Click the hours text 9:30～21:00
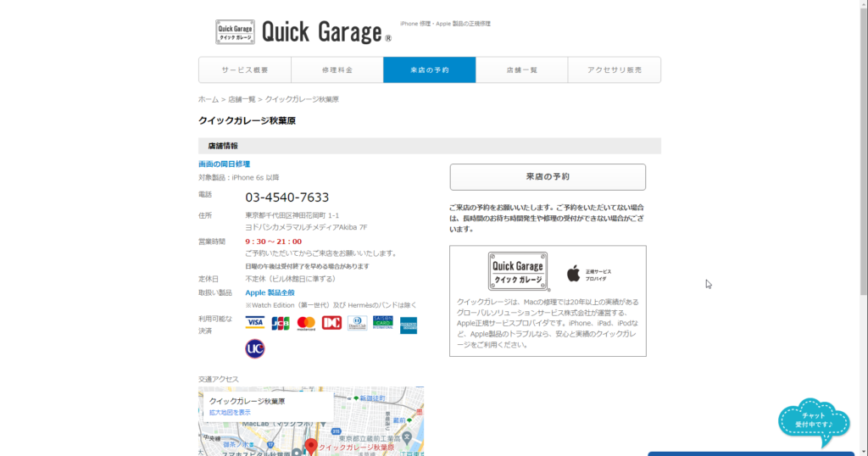The image size is (868, 456). pos(274,242)
